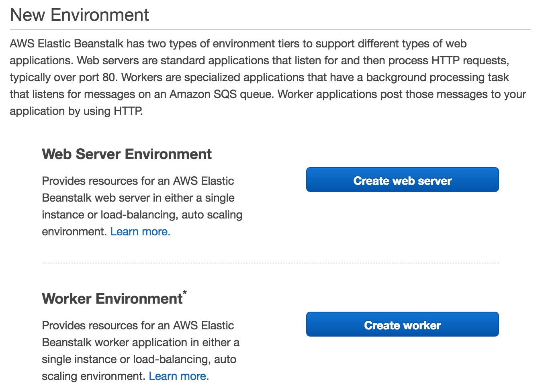Screen dimensions: 540x392
Task: Click "instance or load-balancing, auto scaling" text
Action: pos(142,215)
